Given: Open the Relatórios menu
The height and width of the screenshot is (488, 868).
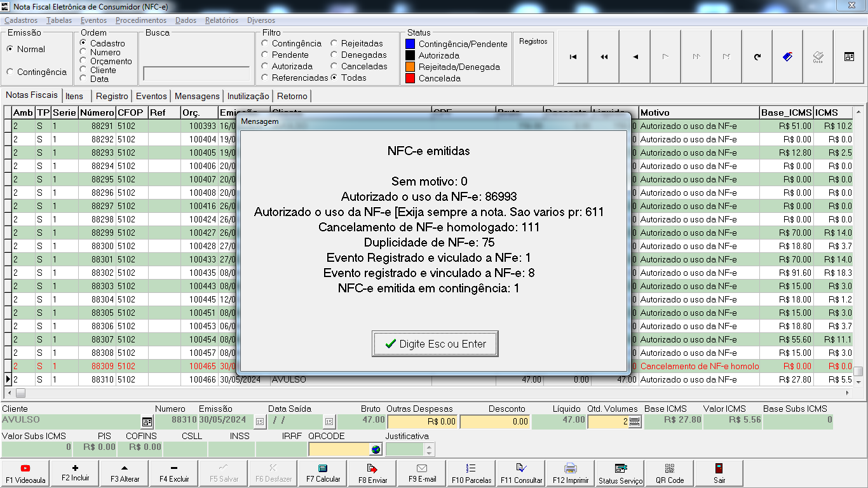Looking at the screenshot, I should tap(221, 20).
